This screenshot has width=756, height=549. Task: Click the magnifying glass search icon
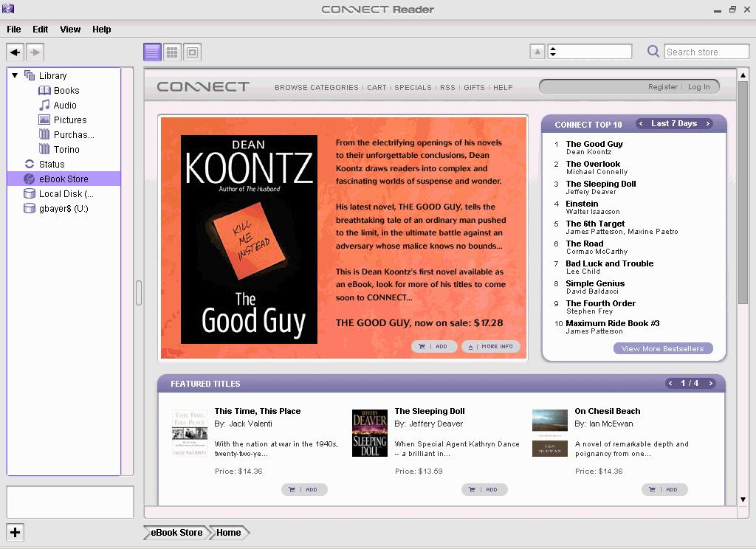pyautogui.click(x=653, y=52)
